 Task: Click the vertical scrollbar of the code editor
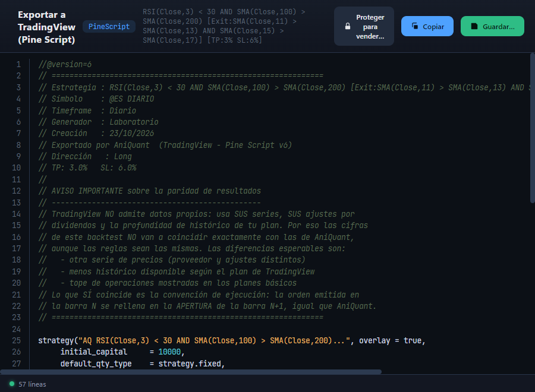pos(532,128)
